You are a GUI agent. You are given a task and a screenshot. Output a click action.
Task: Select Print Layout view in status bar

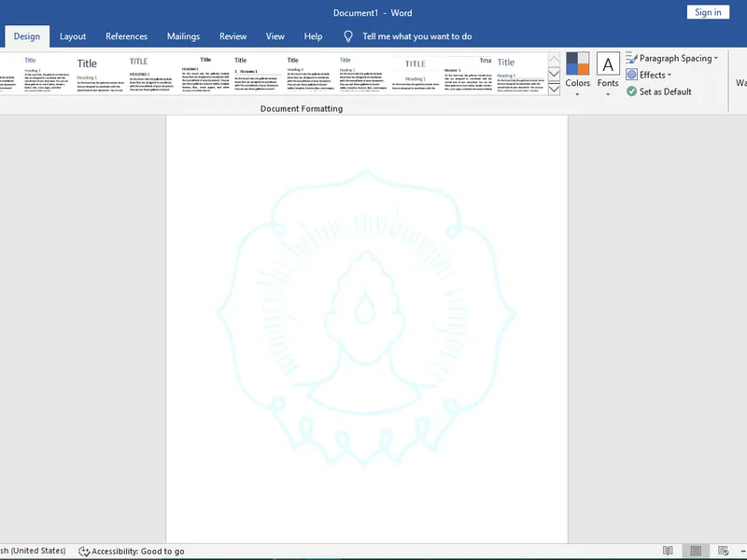point(695,551)
